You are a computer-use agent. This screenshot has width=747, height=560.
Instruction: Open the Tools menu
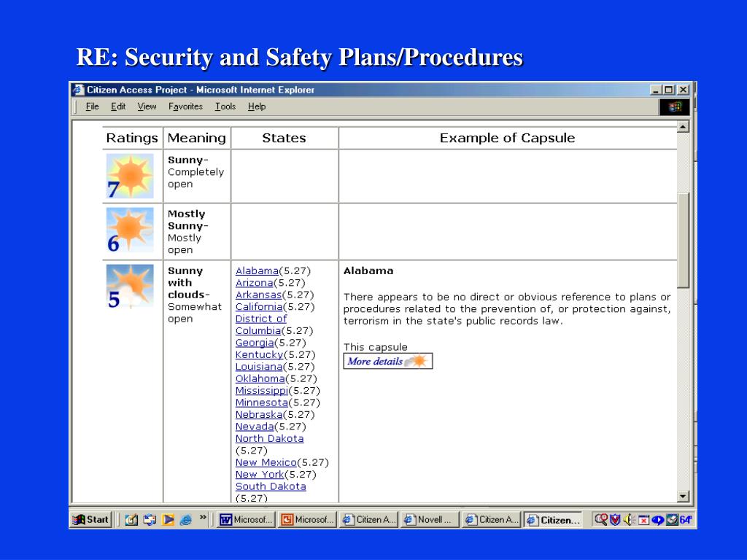tap(225, 106)
